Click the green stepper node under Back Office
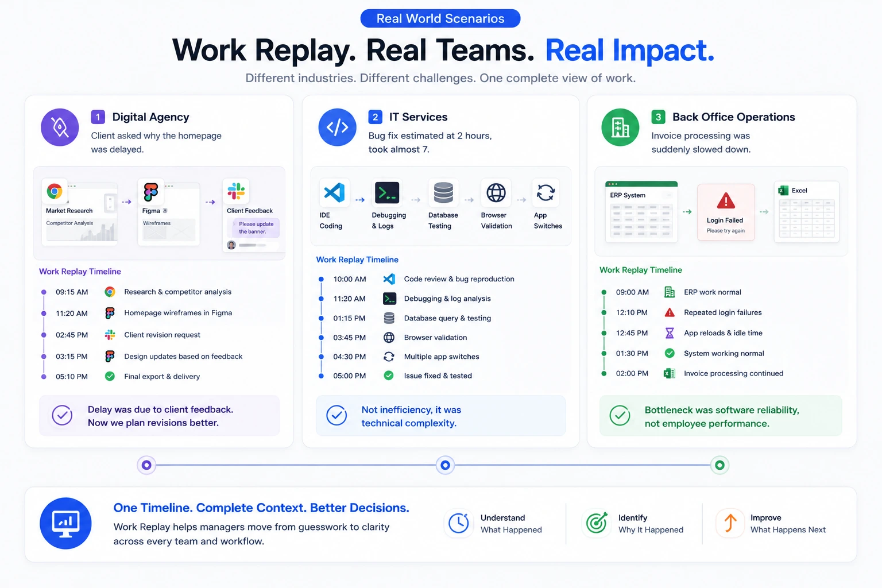The width and height of the screenshot is (882, 588). click(x=719, y=465)
